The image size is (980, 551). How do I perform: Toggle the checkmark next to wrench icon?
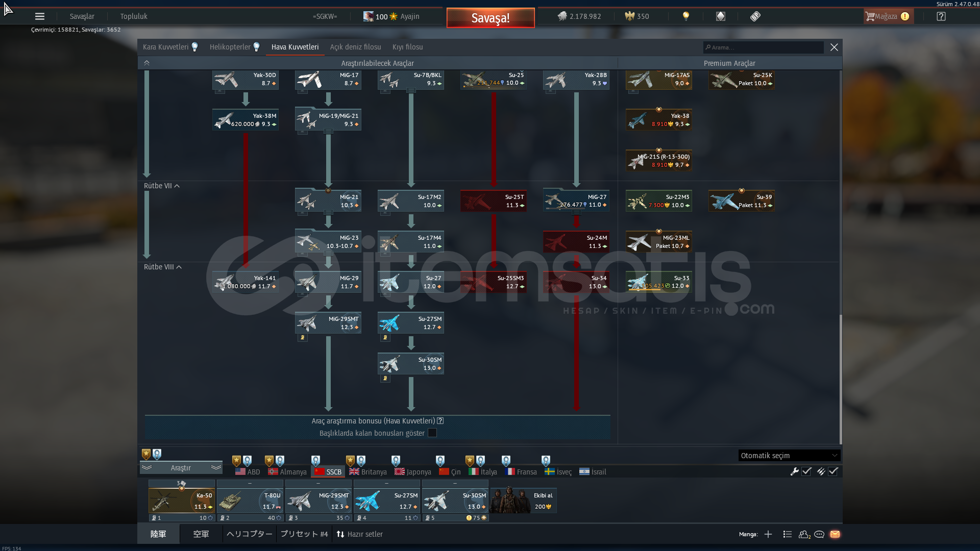click(x=806, y=471)
